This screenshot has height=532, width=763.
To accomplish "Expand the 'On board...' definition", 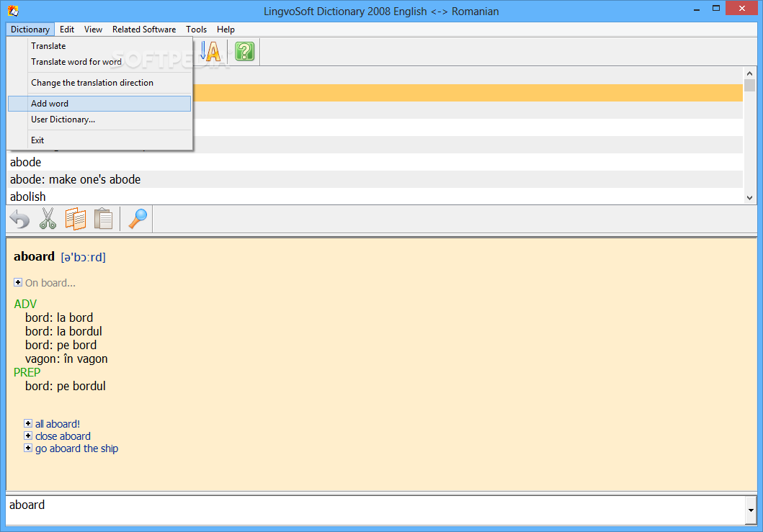I will pyautogui.click(x=18, y=282).
